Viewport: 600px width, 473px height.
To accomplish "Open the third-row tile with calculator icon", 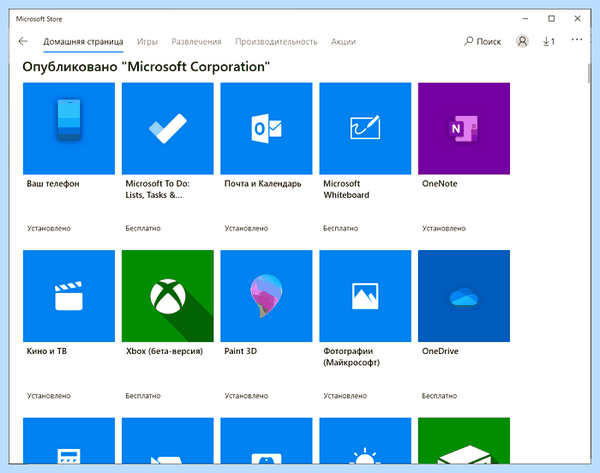I will [x=69, y=440].
